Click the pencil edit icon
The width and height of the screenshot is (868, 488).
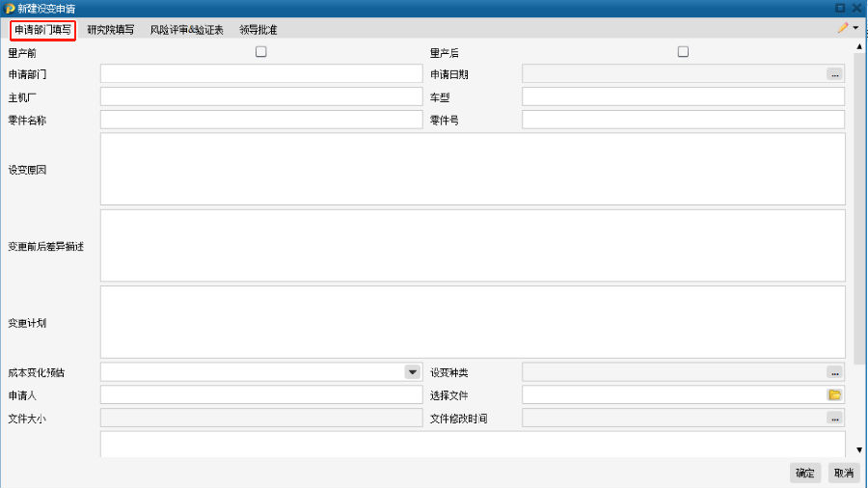[843, 28]
